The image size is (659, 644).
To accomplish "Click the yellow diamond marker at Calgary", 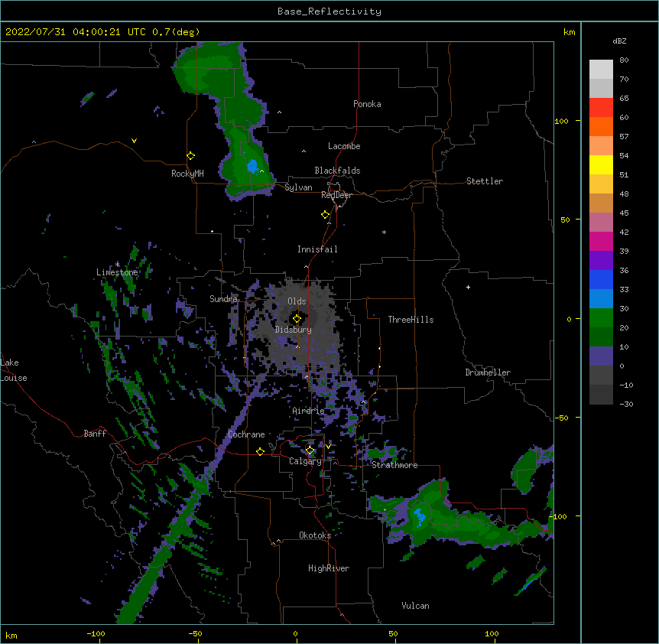I will coord(310,450).
